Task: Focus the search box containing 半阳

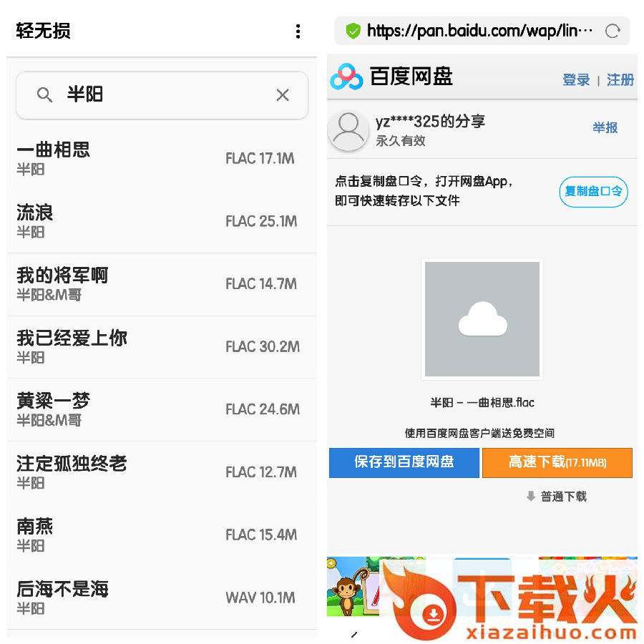Action: point(162,95)
